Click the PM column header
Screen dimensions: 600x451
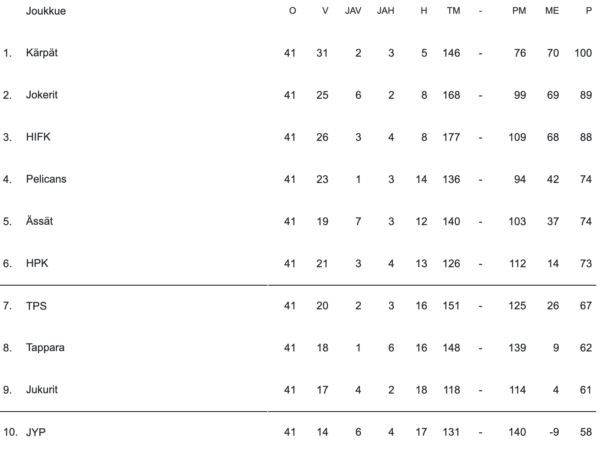(x=518, y=10)
